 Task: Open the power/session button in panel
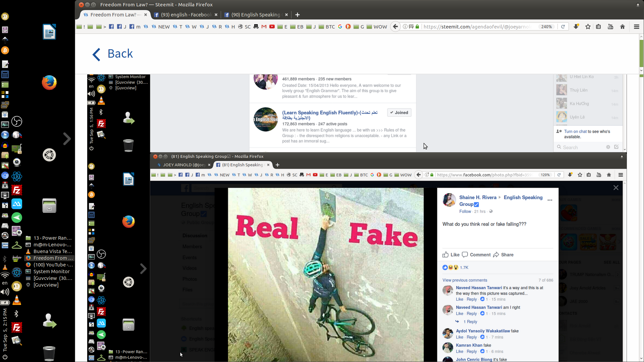point(5,357)
